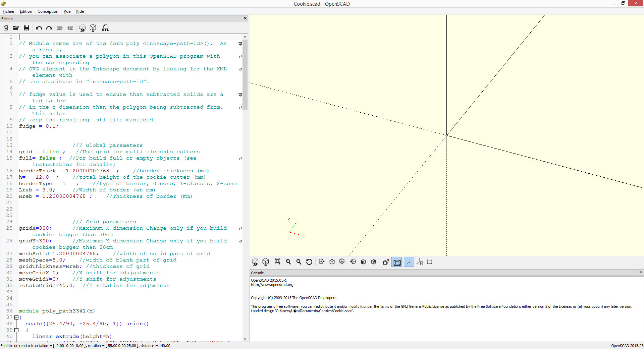Open the Aide menu

coord(80,11)
